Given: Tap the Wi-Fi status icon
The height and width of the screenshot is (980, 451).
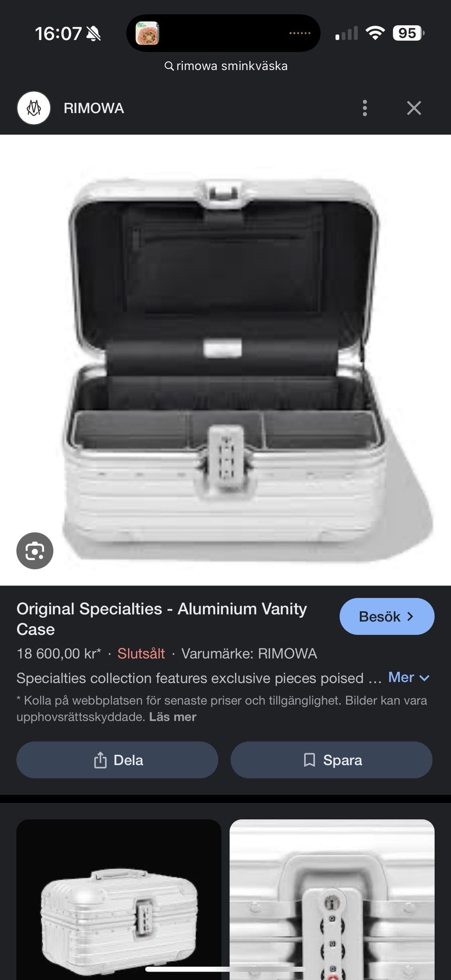Looking at the screenshot, I should (x=375, y=33).
